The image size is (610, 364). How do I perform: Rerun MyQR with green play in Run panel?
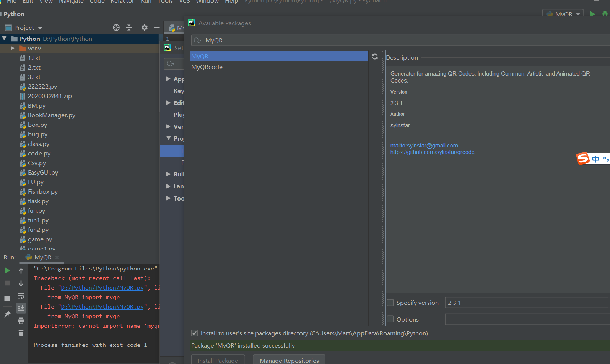click(7, 270)
